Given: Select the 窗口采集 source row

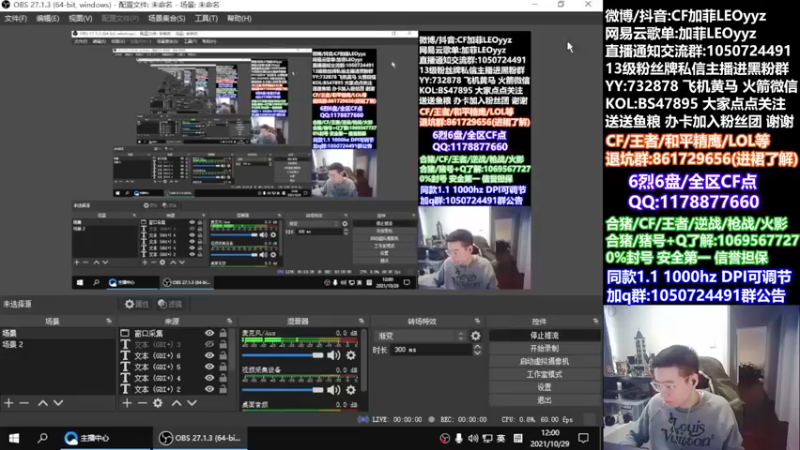Looking at the screenshot, I should [174, 333].
